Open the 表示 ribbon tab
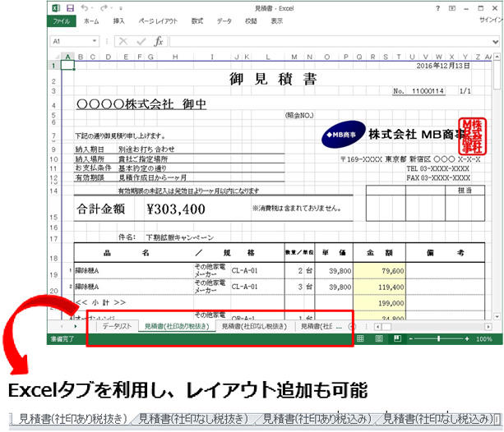 point(277,21)
